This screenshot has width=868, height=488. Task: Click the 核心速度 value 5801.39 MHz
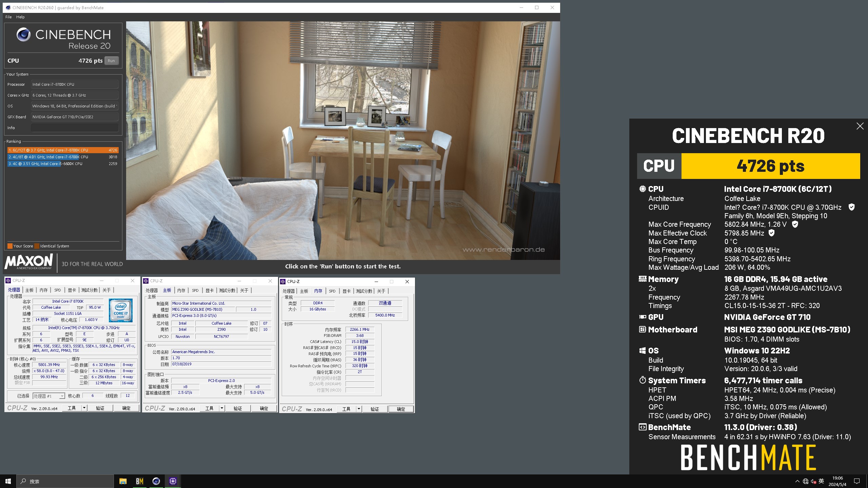[x=49, y=365]
